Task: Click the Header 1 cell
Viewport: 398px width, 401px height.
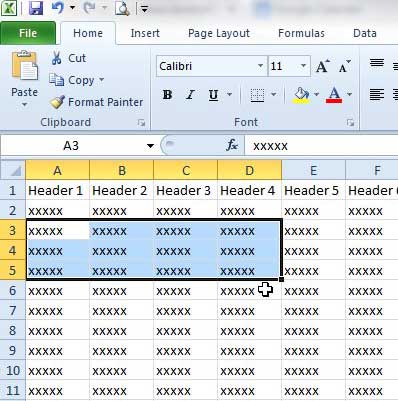Action: 57,190
